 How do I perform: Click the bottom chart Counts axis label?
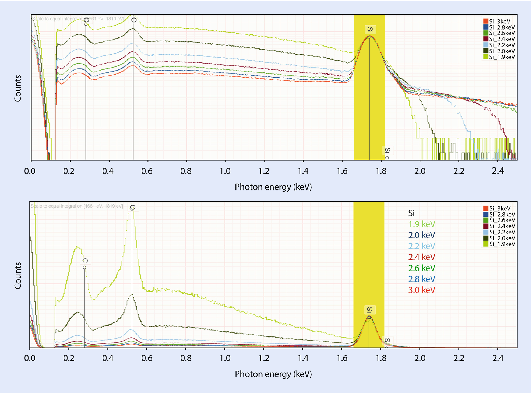pos(18,276)
